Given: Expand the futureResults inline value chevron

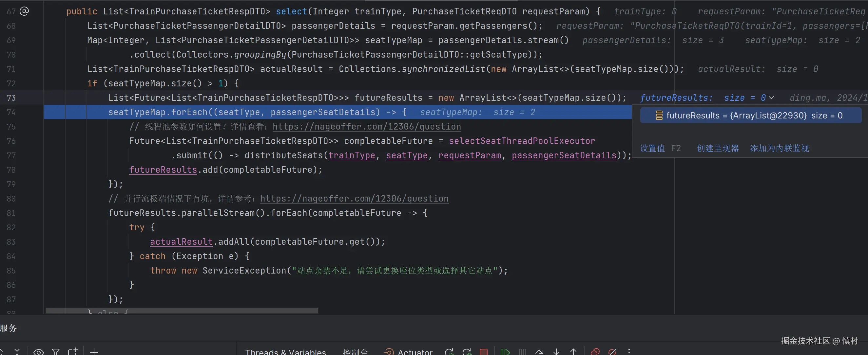Looking at the screenshot, I should coord(771,98).
